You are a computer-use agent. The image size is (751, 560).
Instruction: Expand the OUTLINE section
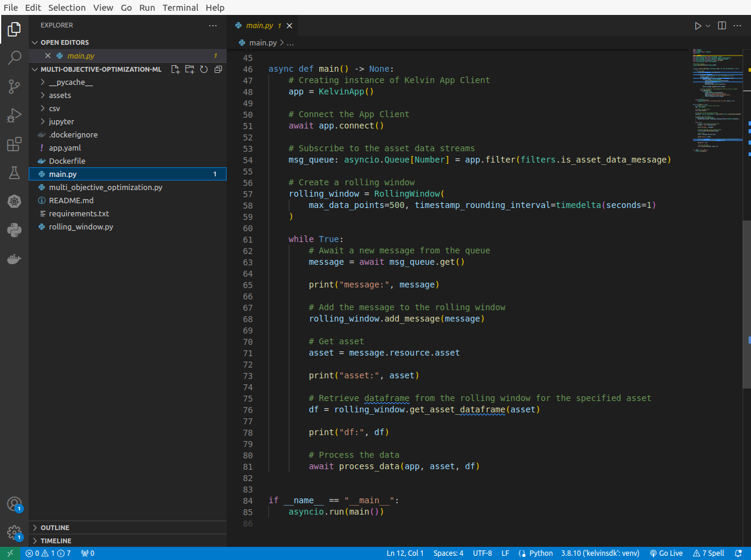55,528
